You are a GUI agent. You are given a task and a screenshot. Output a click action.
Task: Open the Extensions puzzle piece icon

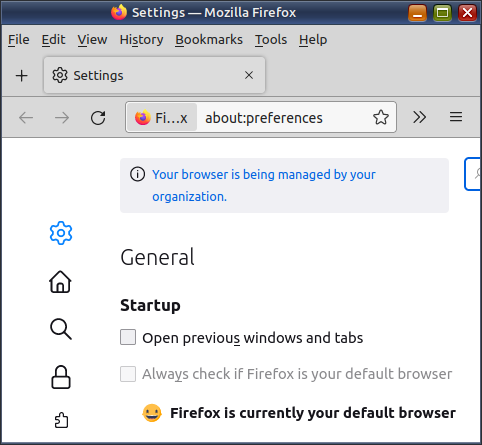point(61,420)
